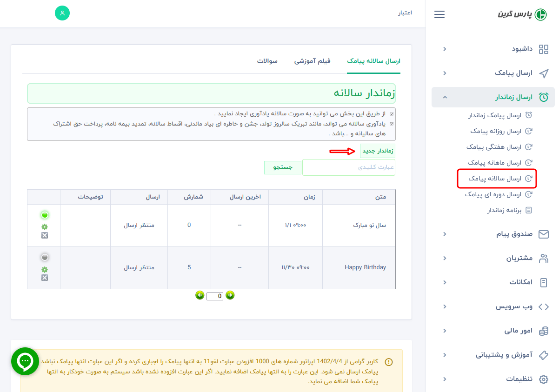The image size is (559, 392).
Task: Click the مشتریان people icon in sidebar
Action: (x=543, y=258)
